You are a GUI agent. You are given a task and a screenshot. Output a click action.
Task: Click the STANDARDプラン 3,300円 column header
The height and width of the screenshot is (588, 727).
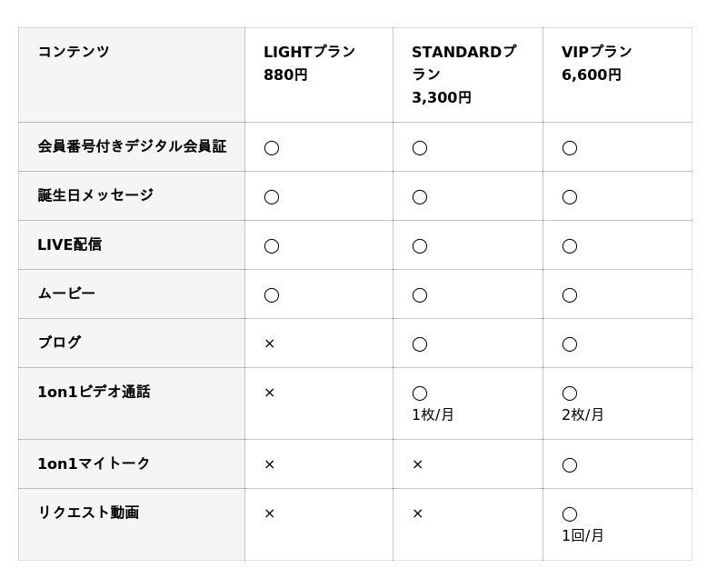463,75
